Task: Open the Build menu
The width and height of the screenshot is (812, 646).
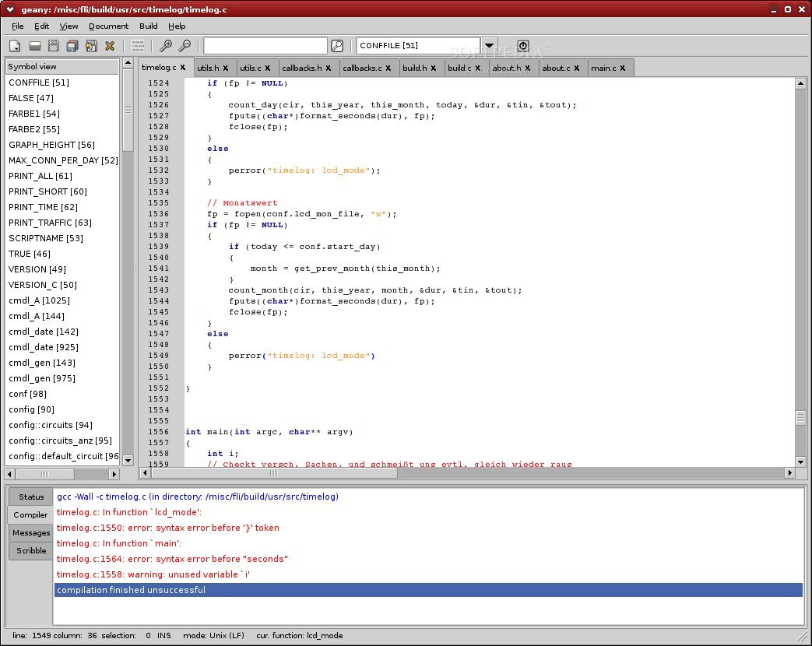Action: [x=148, y=26]
